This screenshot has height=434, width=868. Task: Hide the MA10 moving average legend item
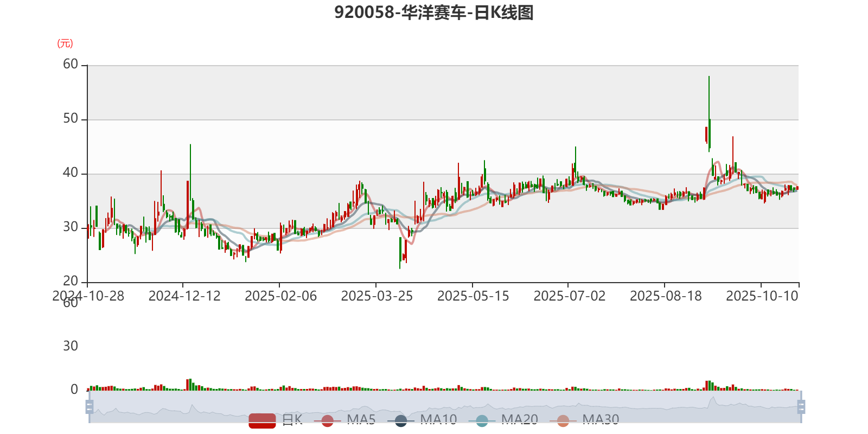422,420
